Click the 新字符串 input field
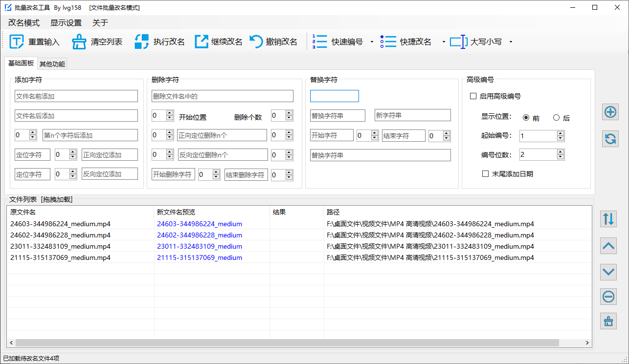 coord(412,115)
